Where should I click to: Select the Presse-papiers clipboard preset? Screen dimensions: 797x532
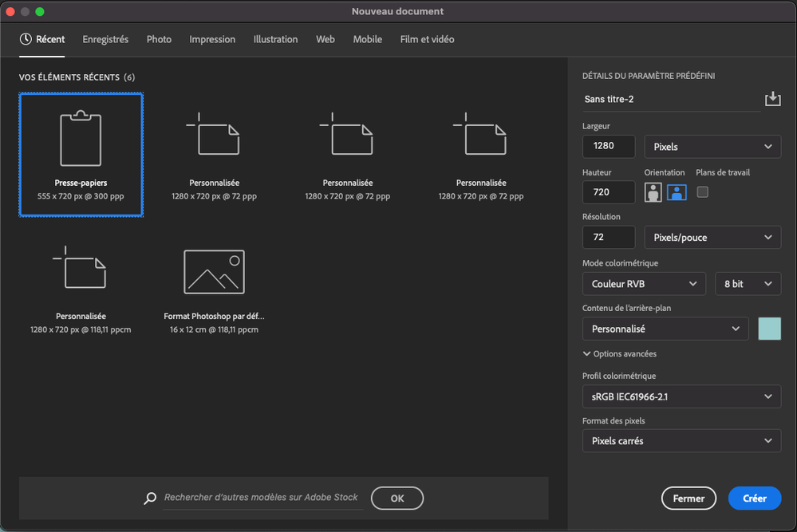tap(81, 155)
